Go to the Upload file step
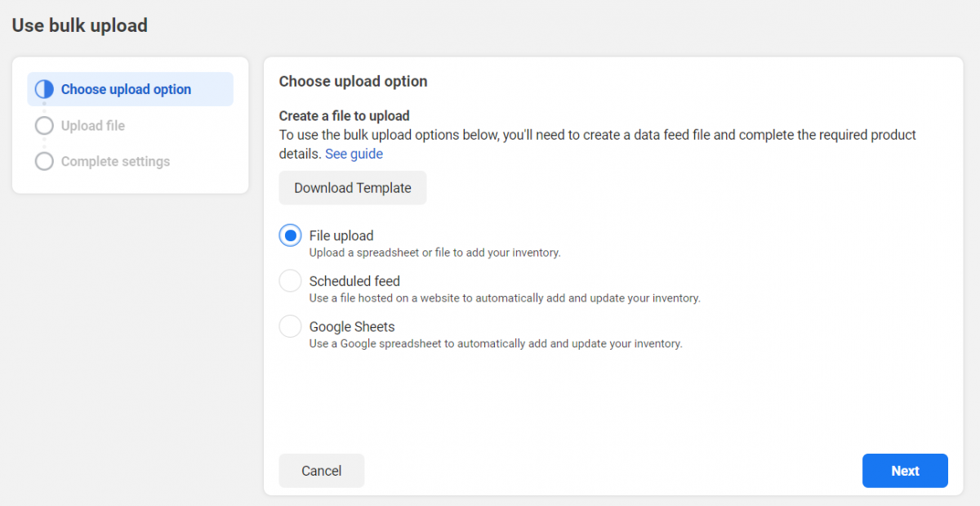Screen dimensions: 980x506 coord(93,126)
